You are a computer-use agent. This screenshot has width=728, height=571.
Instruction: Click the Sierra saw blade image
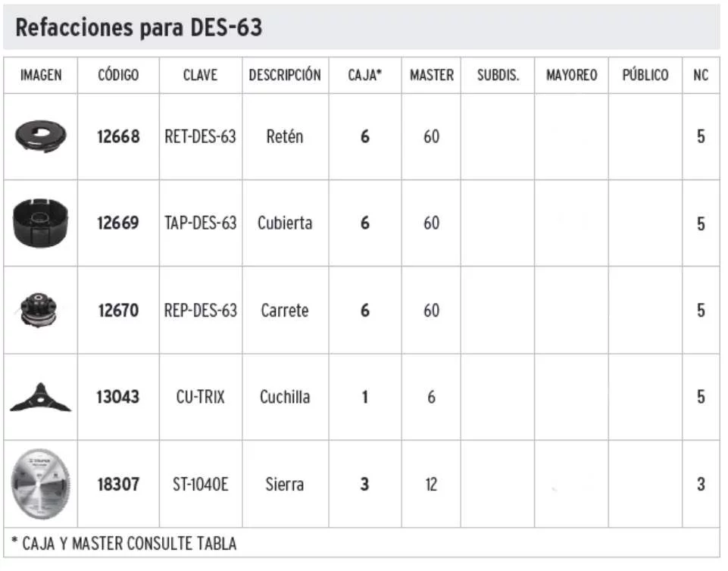pos(41,484)
